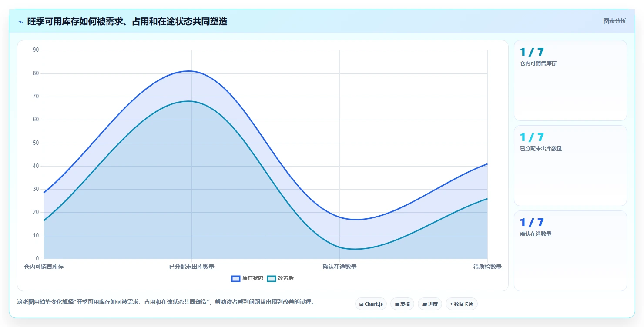The width and height of the screenshot is (644, 327).
Task: Click the 已分配未出库数量 x-axis label
Action: (x=191, y=267)
